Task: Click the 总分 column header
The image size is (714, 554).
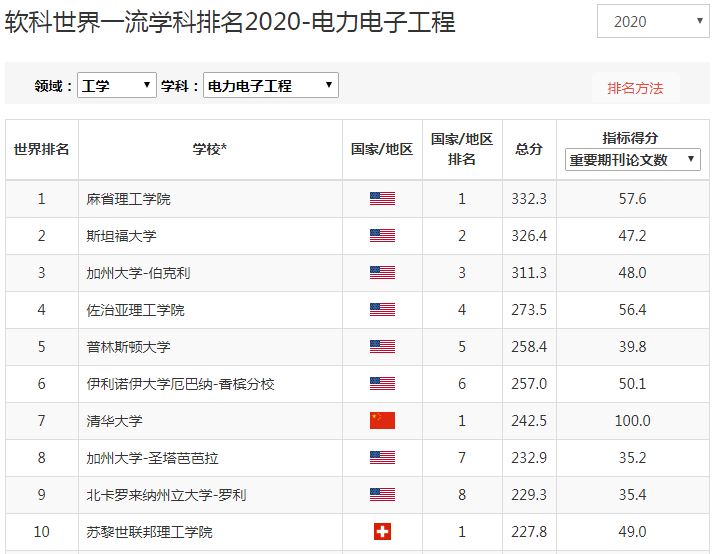Action: pos(529,149)
